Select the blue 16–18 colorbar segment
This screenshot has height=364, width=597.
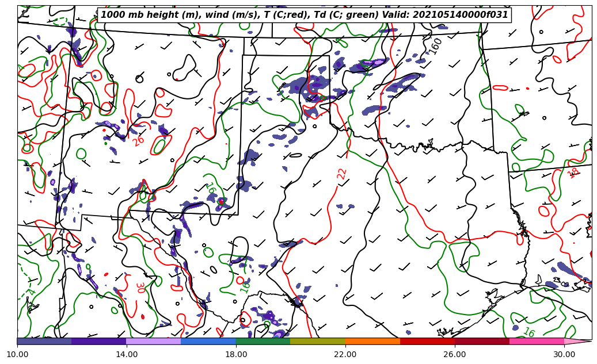(x=208, y=341)
